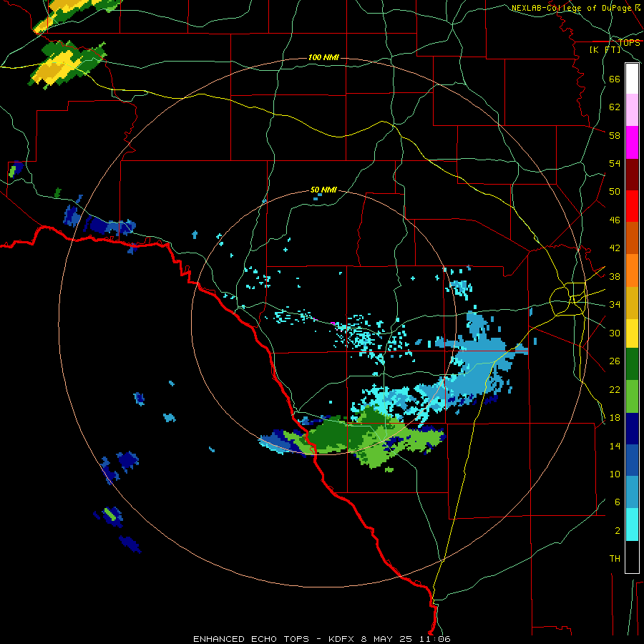Click the gold legend swatch
This screenshot has width=644, height=644.
[632, 303]
